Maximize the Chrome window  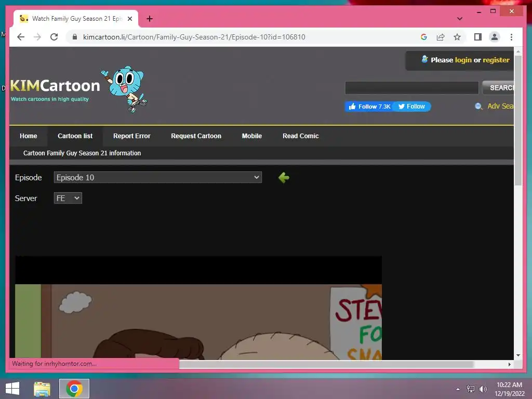(x=493, y=11)
